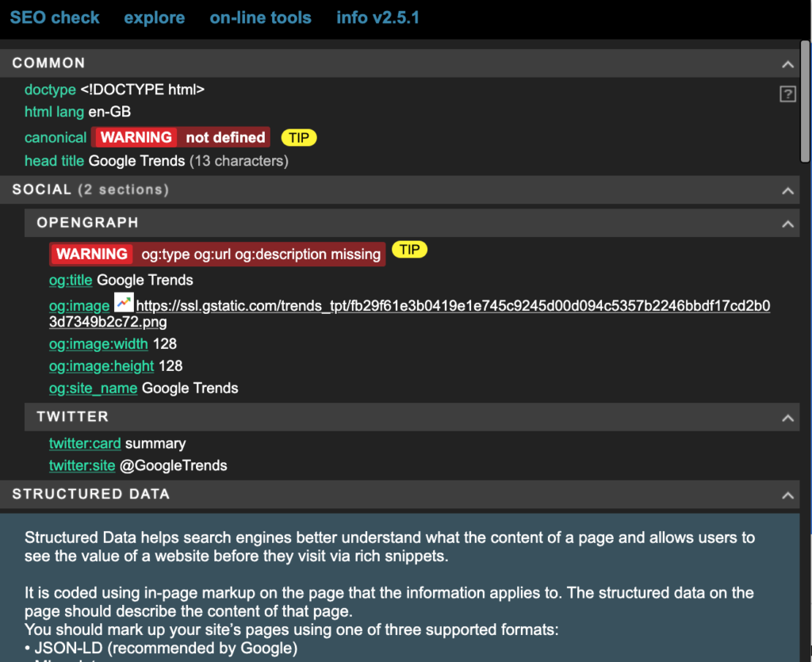Screen dimensions: 812x662
Task: Click the STRUCTURED DATA header title
Action: [x=90, y=494]
